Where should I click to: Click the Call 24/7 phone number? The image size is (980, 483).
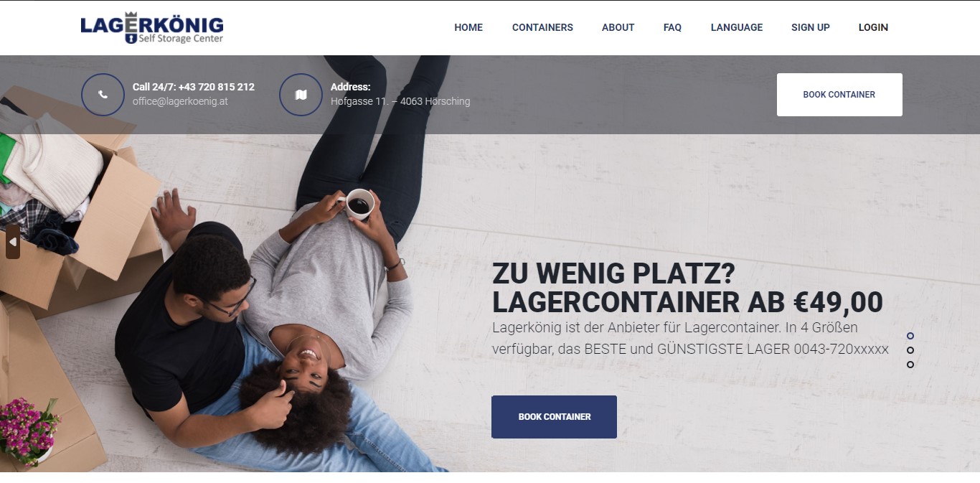[194, 87]
